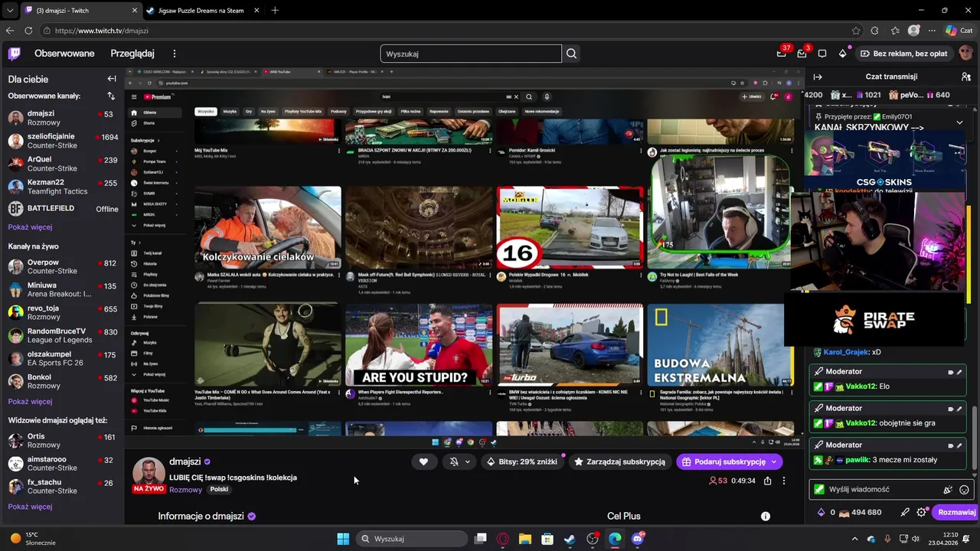Screen dimensions: 980x551
Task: Open szelioficjalnie channel in sidebar
Action: click(x=63, y=141)
